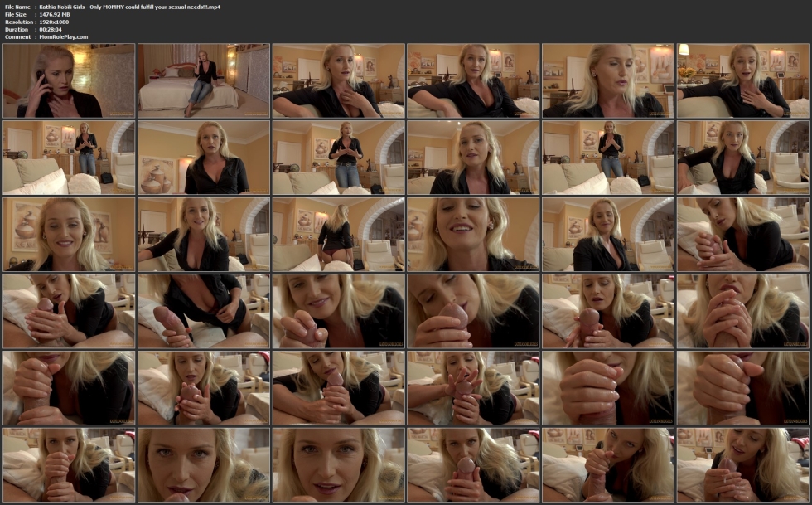Viewport: 812px width, 505px height.
Task: Open thumbnail with lit lamp and woman's hand on chest
Action: point(743,80)
